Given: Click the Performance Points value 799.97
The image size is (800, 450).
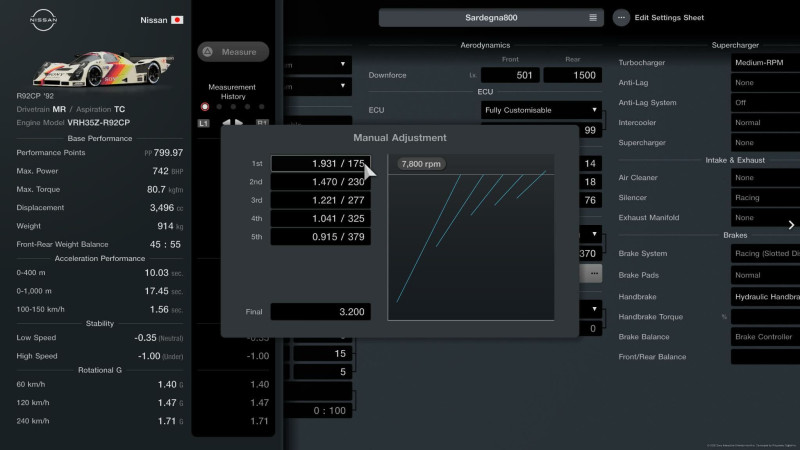Looking at the screenshot, I should 168,153.
